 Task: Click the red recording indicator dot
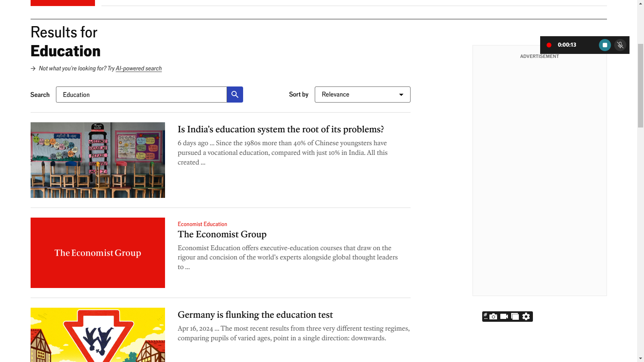tap(549, 45)
